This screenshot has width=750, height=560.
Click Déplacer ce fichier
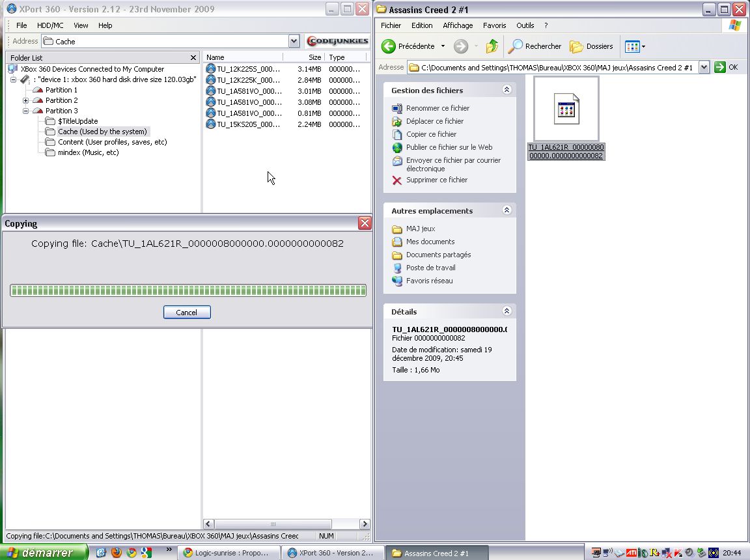[x=435, y=121]
